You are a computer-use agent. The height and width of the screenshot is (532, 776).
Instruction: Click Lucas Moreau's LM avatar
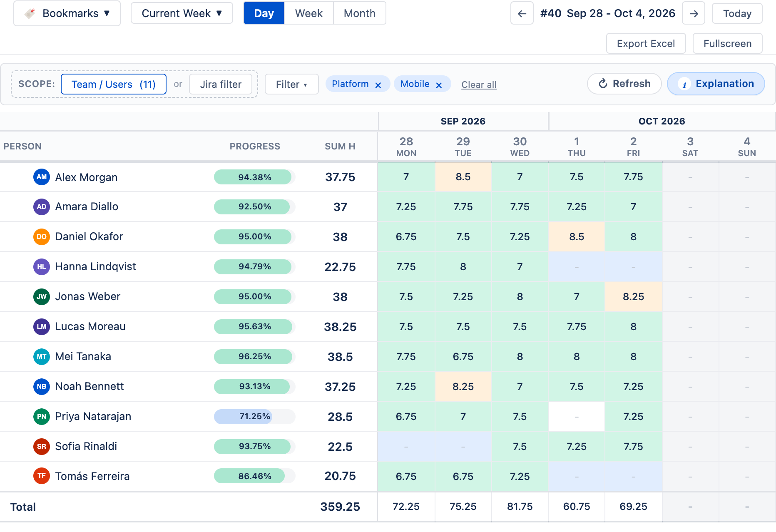[x=42, y=327]
